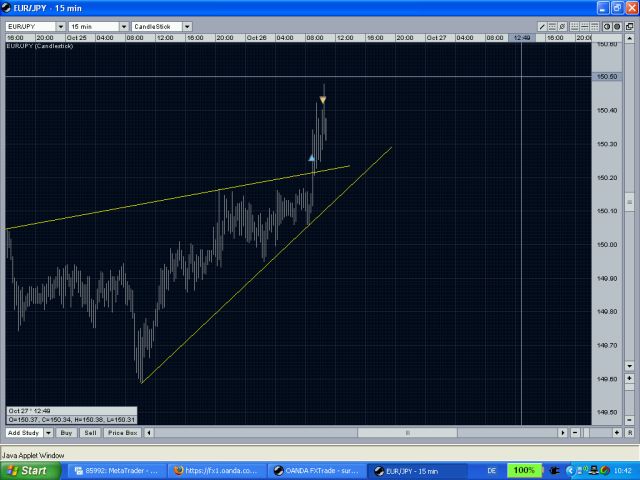640x480 pixels.
Task: Click the Add Study field
Action: pos(24,433)
